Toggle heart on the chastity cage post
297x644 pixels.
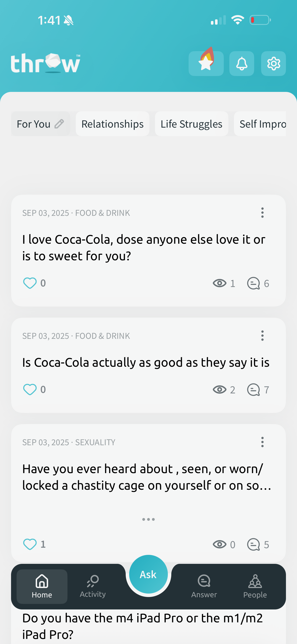click(30, 544)
